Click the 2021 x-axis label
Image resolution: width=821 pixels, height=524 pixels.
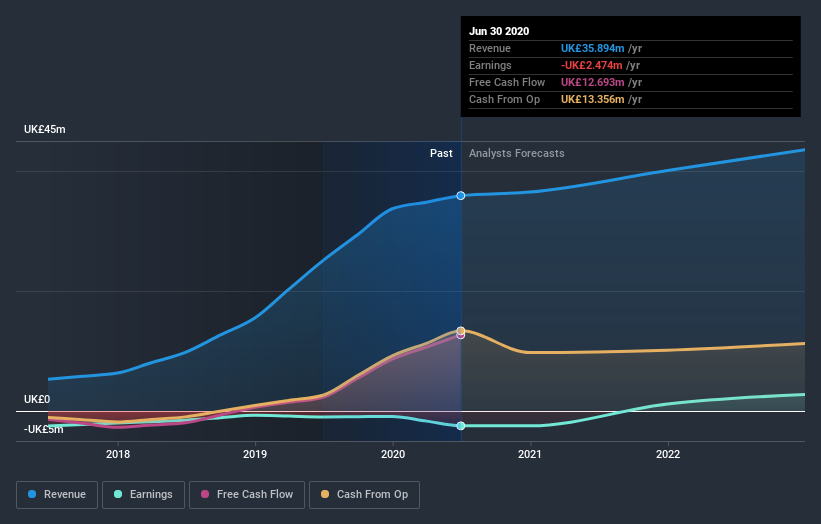pos(530,454)
